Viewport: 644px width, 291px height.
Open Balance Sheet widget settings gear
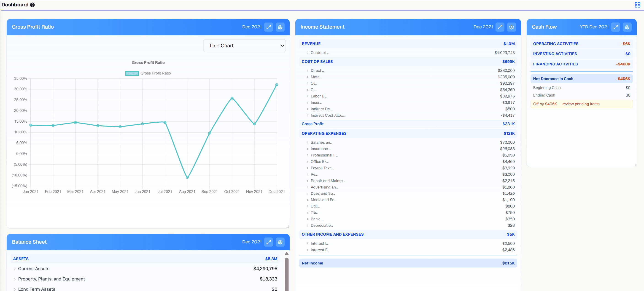[280, 242]
